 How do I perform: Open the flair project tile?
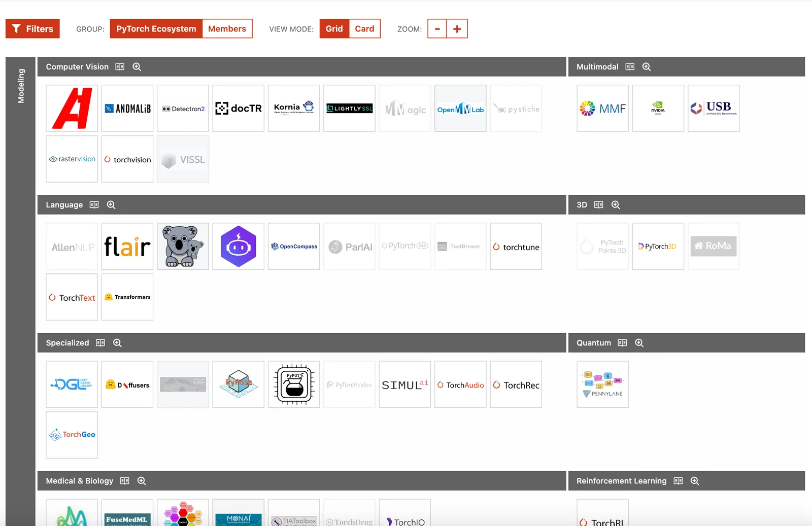pos(127,247)
